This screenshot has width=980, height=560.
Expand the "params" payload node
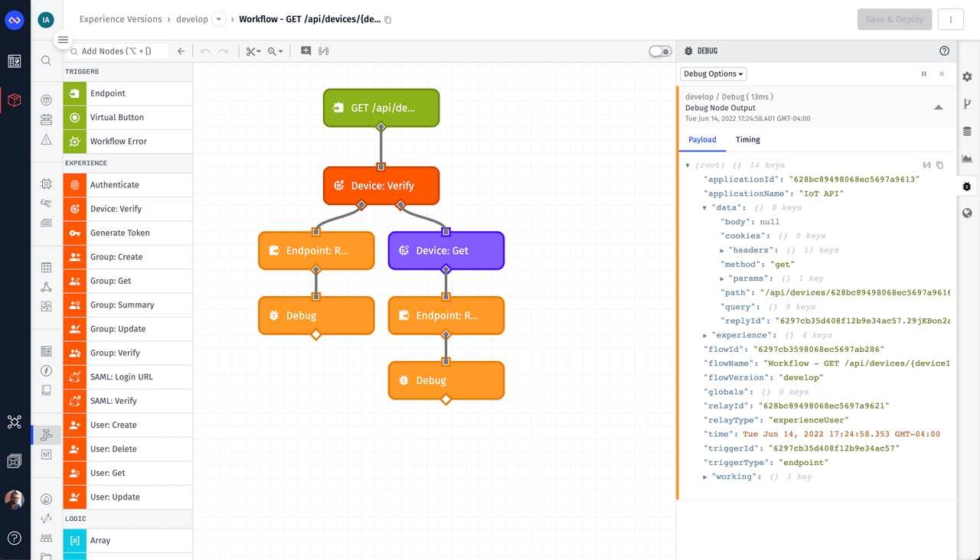pyautogui.click(x=722, y=278)
